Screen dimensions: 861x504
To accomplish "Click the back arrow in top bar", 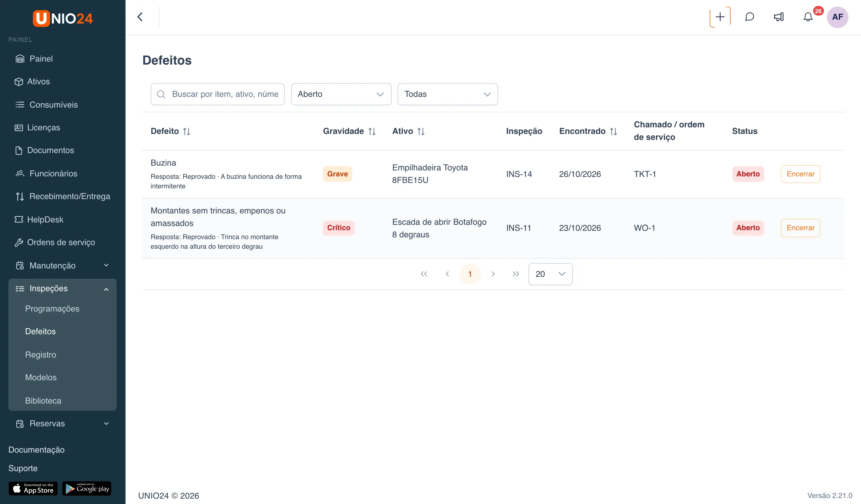I will (140, 17).
